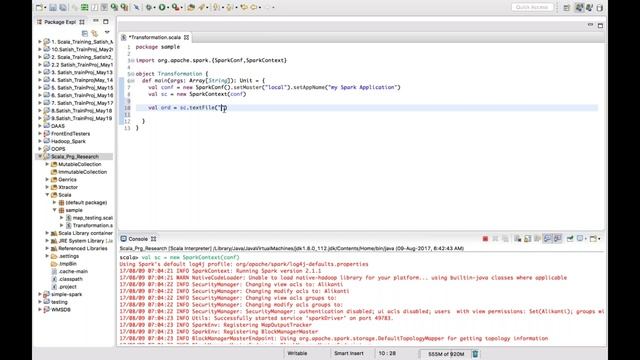Select the .classpath file

tap(67, 279)
